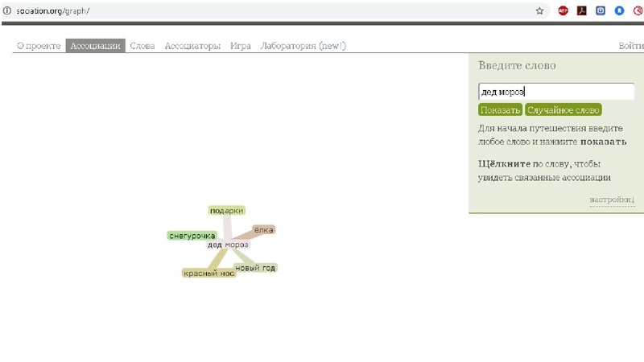The image size is (644, 362).
Task: Open the AdBlock Plus extension icon
Action: tap(563, 11)
